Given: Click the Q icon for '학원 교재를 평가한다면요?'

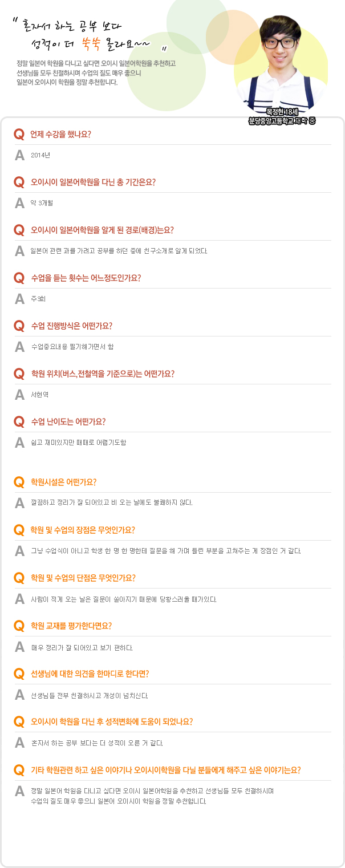Looking at the screenshot, I should pyautogui.click(x=19, y=626).
